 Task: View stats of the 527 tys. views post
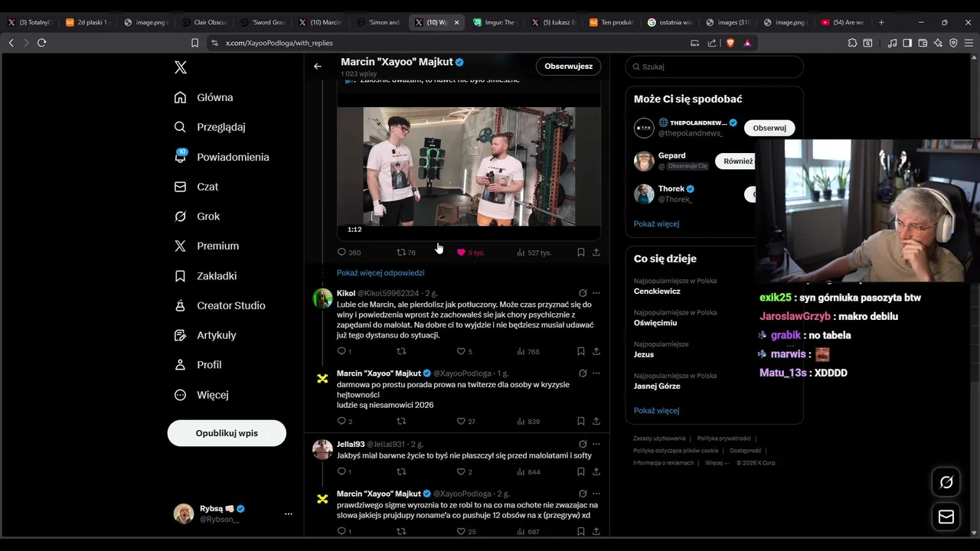(534, 252)
